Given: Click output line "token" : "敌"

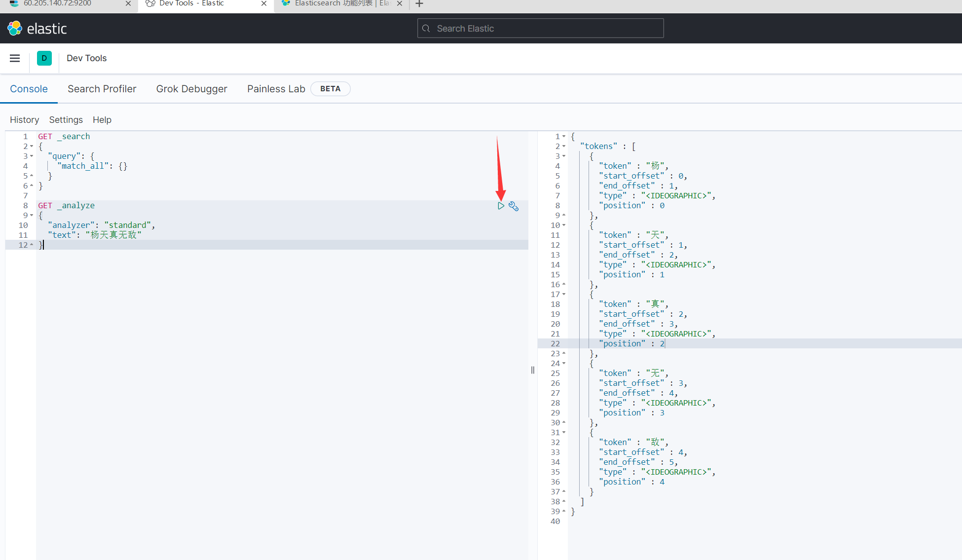Looking at the screenshot, I should pos(633,443).
